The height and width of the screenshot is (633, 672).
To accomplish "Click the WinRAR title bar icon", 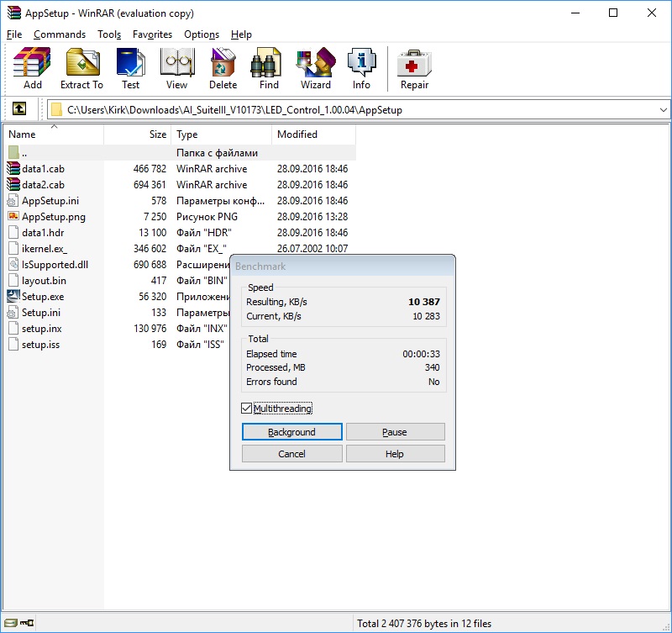I will (x=14, y=13).
